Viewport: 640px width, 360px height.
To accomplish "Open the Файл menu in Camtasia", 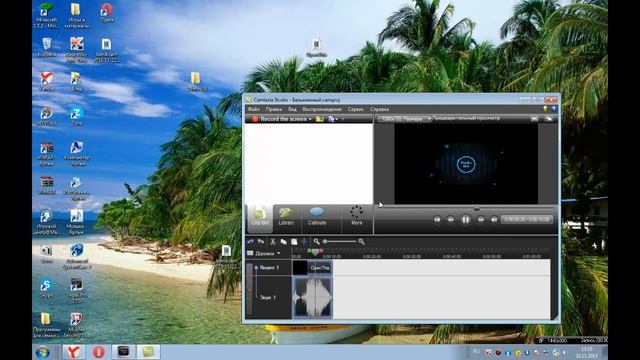I will pos(254,109).
